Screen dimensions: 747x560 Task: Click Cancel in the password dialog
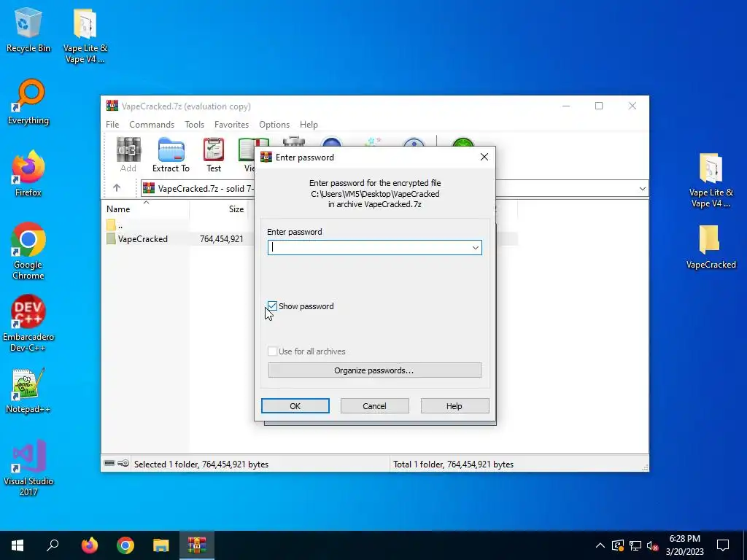click(x=374, y=405)
